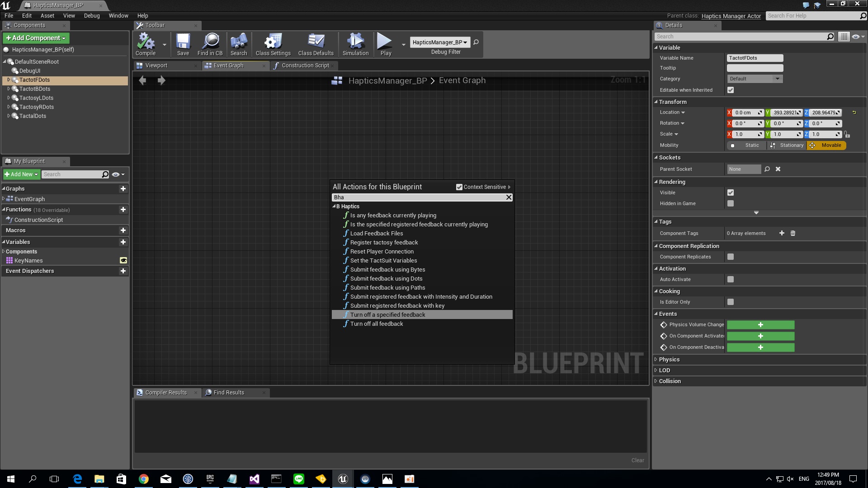868x488 pixels.
Task: Save the blueprint with the Save icon
Action: click(x=183, y=43)
